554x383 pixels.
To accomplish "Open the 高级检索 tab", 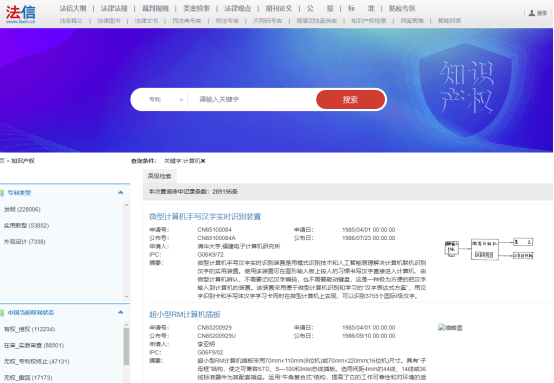I will coord(159,176).
